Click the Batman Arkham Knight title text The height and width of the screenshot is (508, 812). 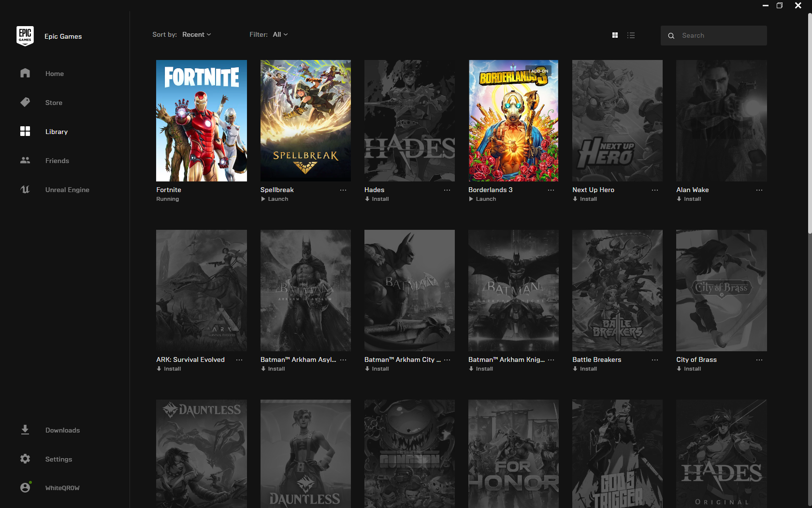pos(507,359)
